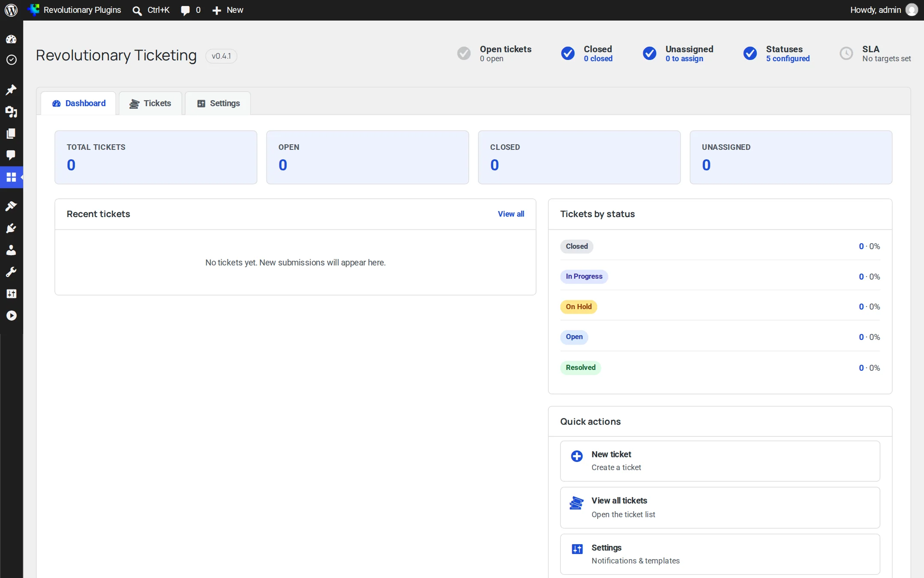This screenshot has height=578, width=924.
Task: Open Media icon in sidebar
Action: (x=11, y=112)
